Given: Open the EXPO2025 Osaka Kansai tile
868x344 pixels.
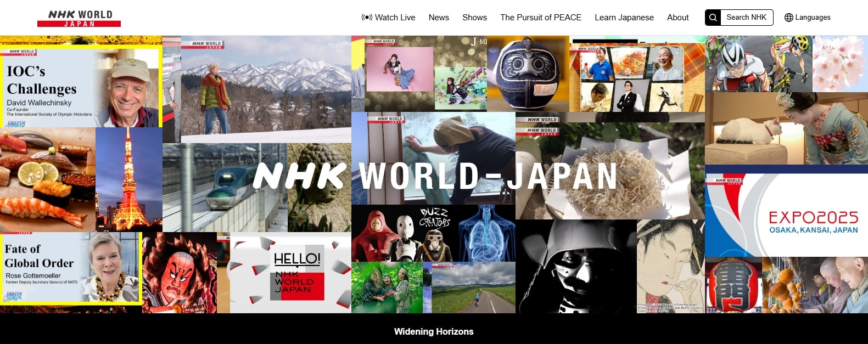Looking at the screenshot, I should [x=786, y=214].
